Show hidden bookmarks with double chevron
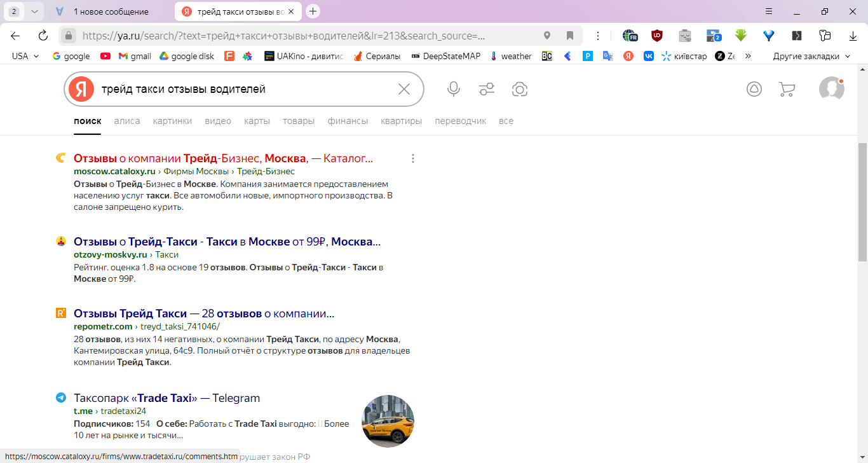The image size is (868, 463). pyautogui.click(x=748, y=56)
